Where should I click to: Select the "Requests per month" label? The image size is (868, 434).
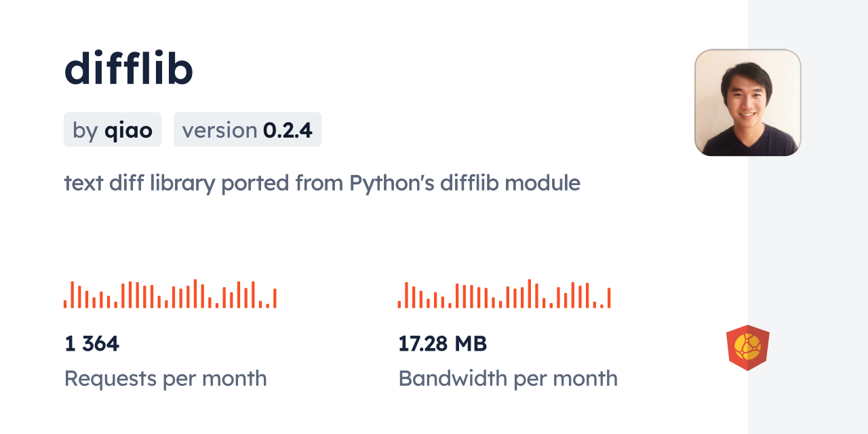165,378
